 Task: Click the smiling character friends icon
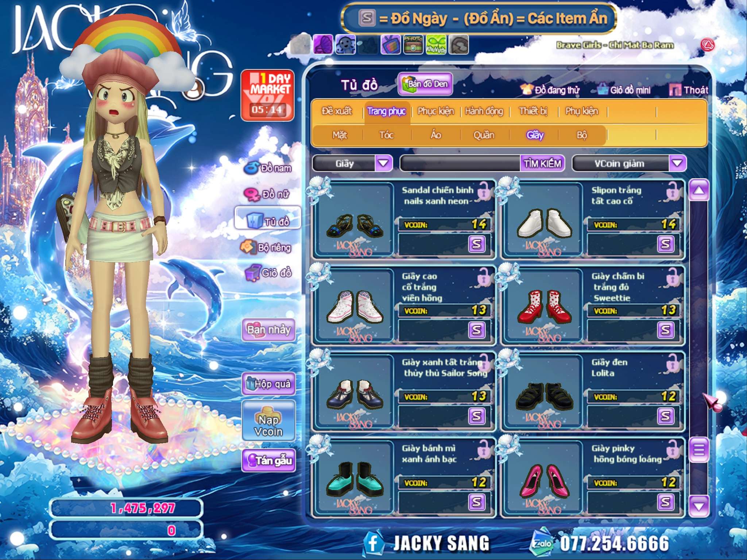[x=345, y=45]
